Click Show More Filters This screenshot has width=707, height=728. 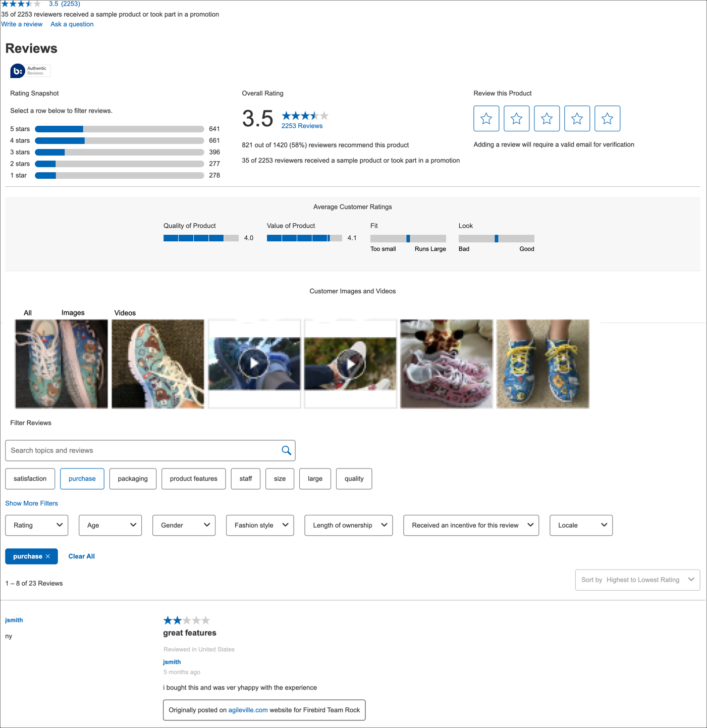pyautogui.click(x=31, y=503)
